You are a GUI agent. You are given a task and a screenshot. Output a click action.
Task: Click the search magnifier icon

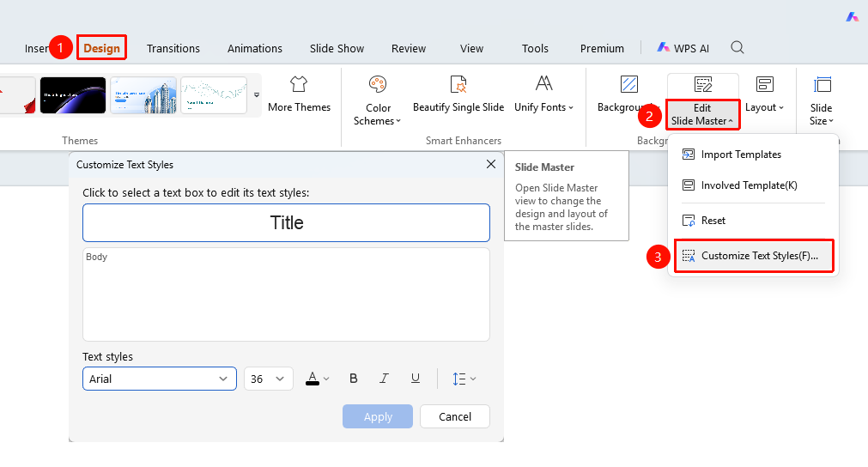pyautogui.click(x=737, y=47)
